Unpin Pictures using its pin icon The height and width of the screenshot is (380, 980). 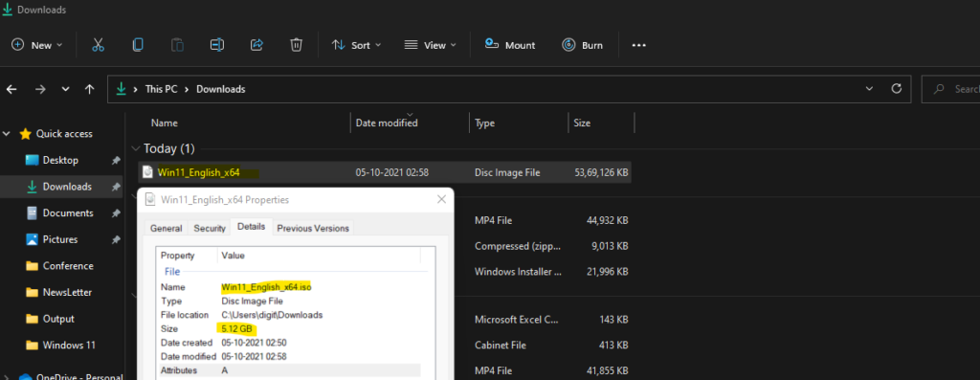[116, 239]
